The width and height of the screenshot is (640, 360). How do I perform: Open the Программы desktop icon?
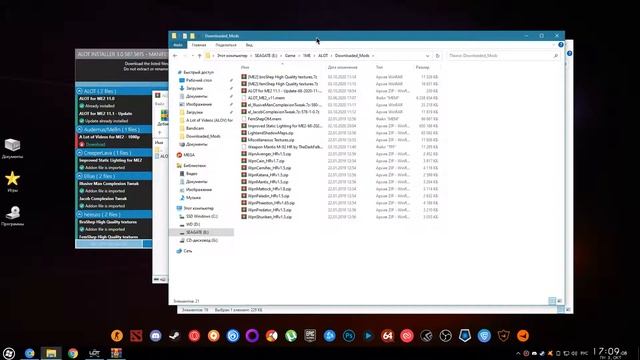12,216
